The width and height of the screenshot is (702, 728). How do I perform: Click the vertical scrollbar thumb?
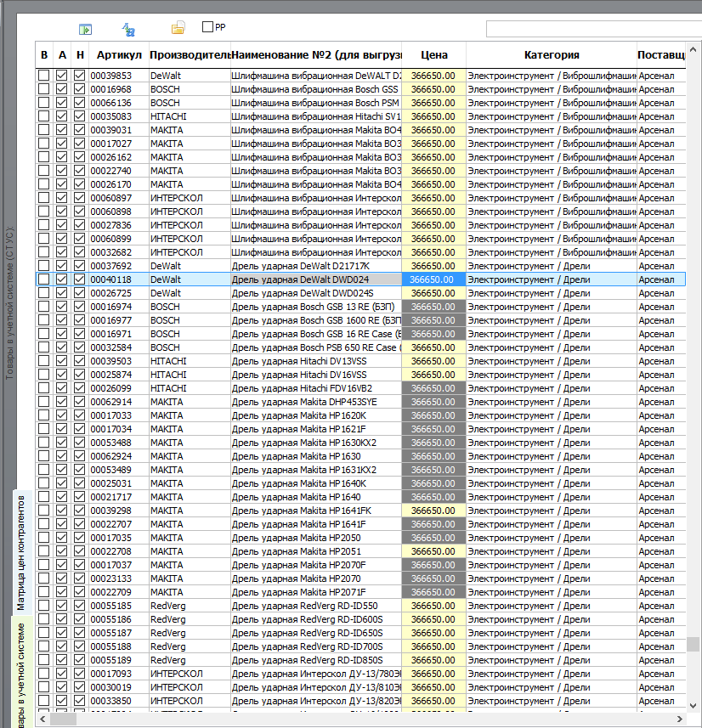[x=693, y=644]
